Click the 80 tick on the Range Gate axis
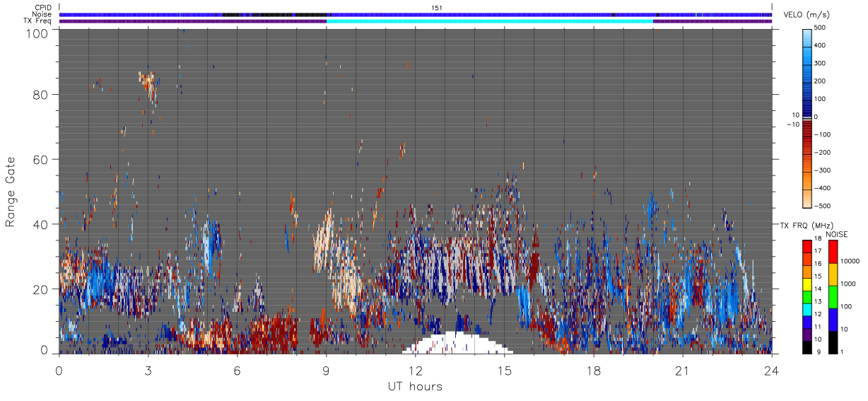 point(42,94)
